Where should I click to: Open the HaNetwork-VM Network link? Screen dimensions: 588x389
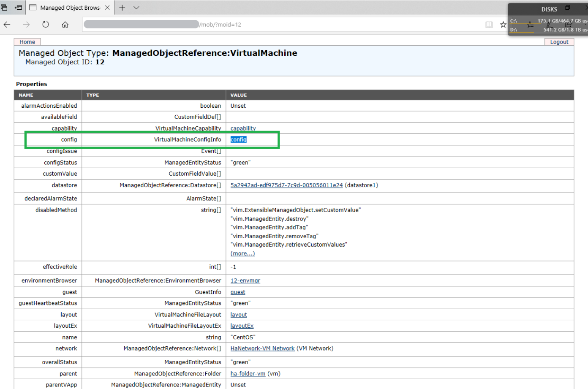262,348
